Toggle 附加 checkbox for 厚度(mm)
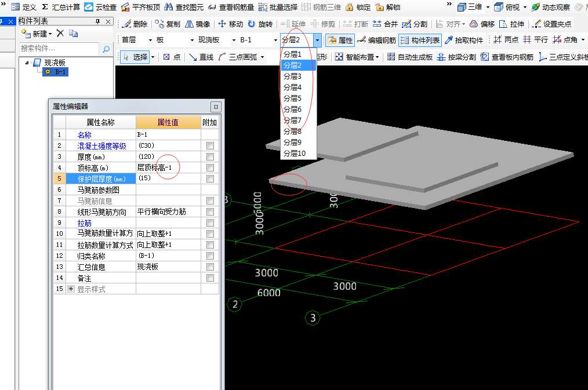This screenshot has width=588, height=390. click(210, 156)
